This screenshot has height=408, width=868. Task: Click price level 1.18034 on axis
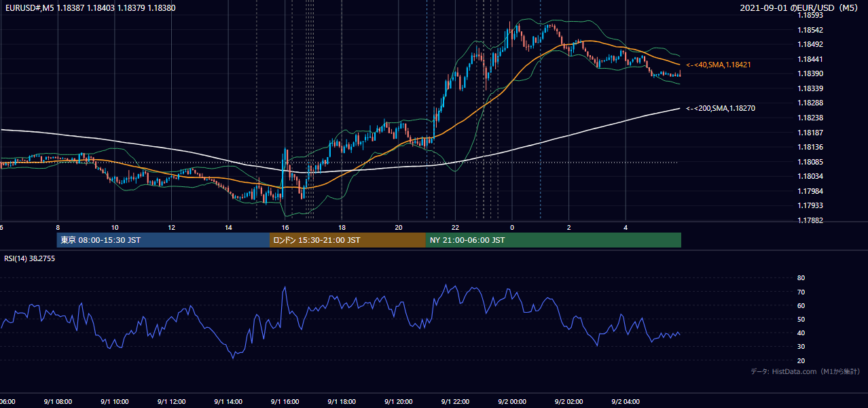click(810, 176)
